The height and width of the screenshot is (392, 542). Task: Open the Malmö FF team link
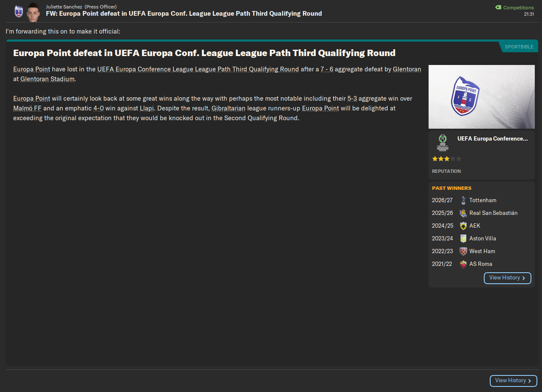coord(28,108)
